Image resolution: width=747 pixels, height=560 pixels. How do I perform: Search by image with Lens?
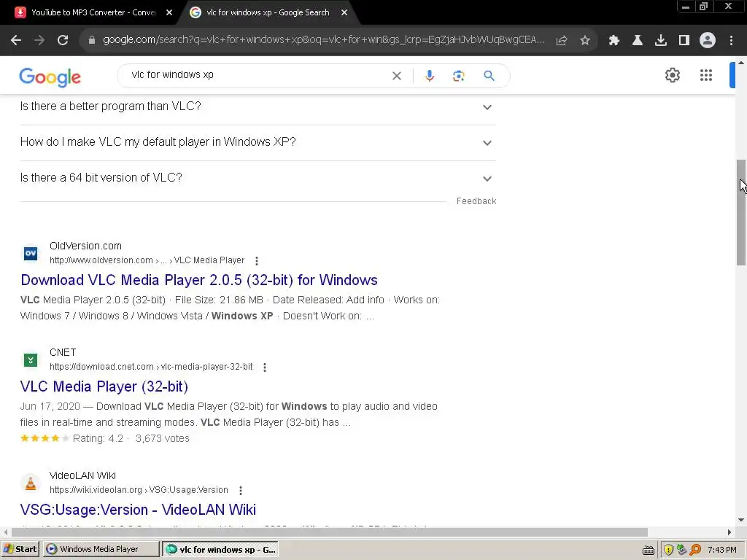(x=458, y=76)
